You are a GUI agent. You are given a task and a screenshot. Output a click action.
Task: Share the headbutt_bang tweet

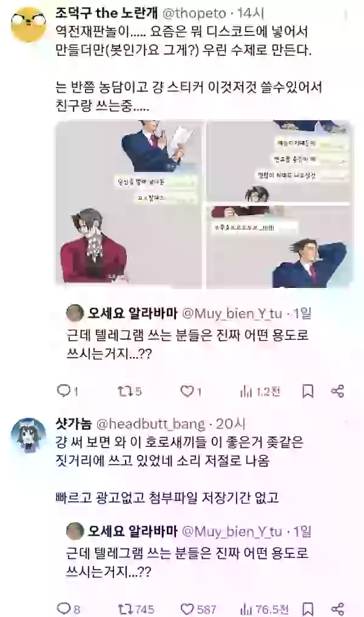click(338, 609)
